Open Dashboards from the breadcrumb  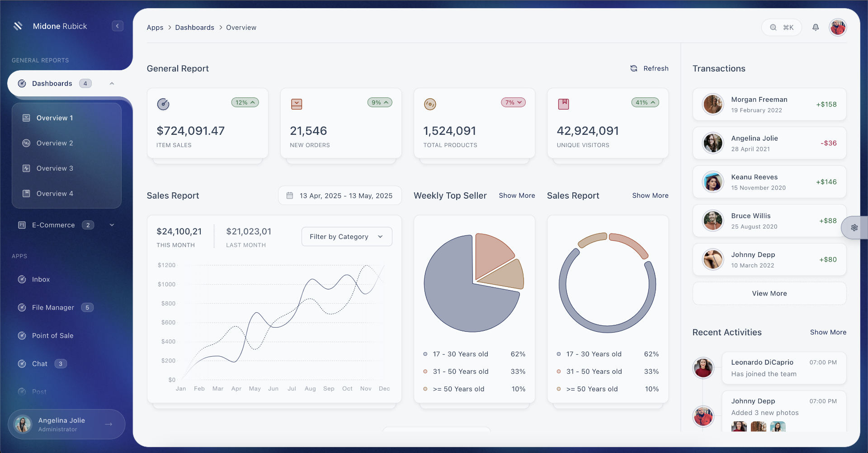point(195,27)
